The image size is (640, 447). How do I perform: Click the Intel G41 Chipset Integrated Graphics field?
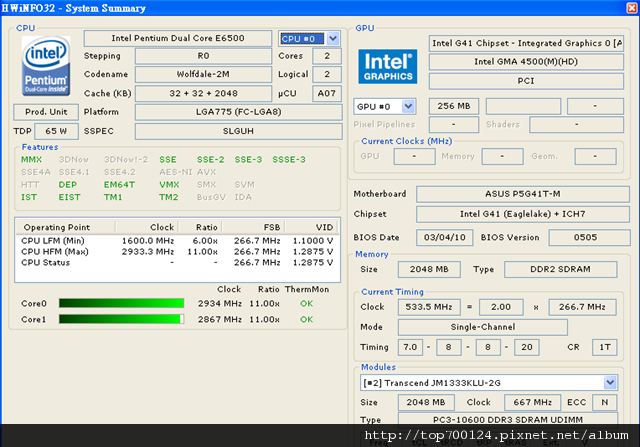(526, 43)
